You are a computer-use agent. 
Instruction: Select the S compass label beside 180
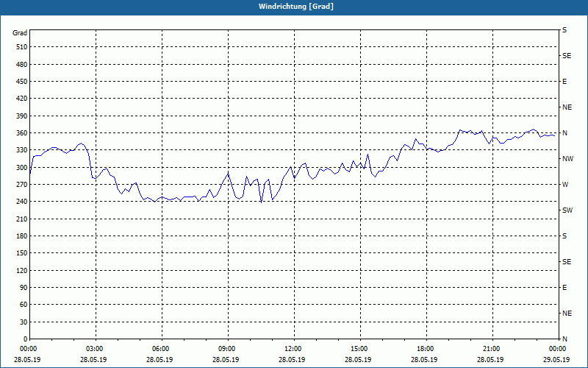[x=564, y=236]
